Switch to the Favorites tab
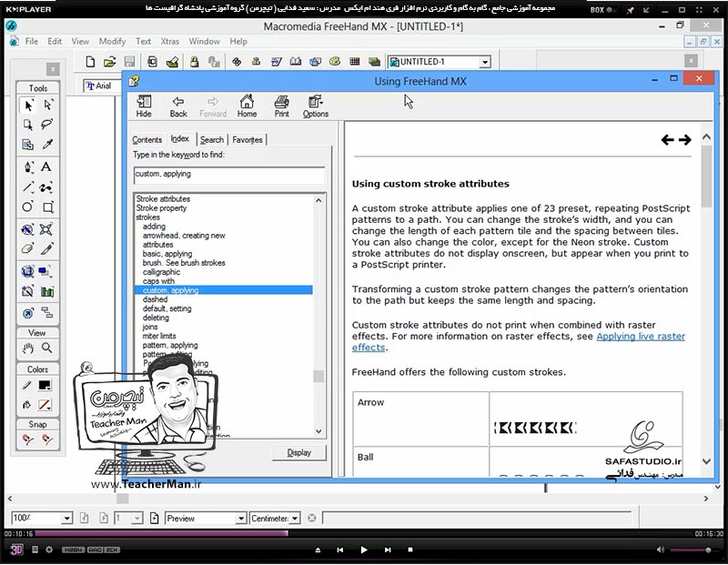 pos(248,140)
